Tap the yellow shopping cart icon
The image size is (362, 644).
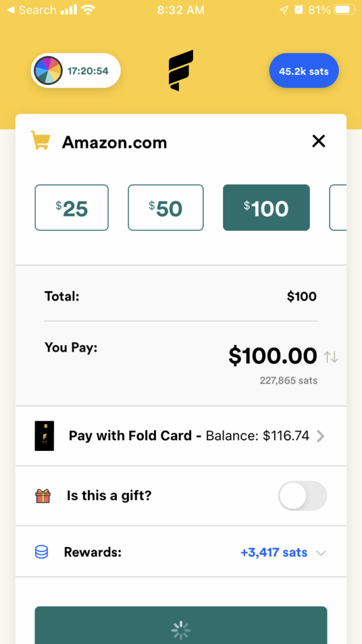[x=41, y=140]
